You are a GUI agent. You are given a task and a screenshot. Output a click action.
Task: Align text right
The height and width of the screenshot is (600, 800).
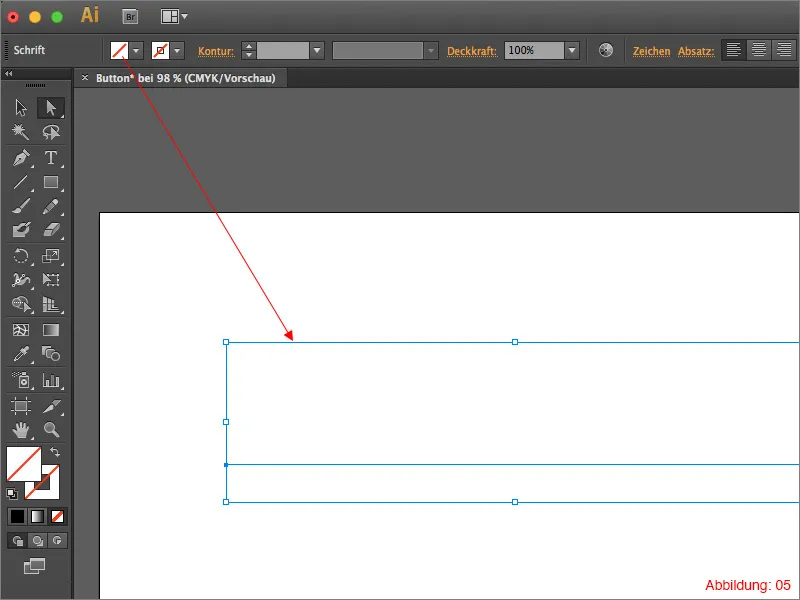pyautogui.click(x=784, y=50)
